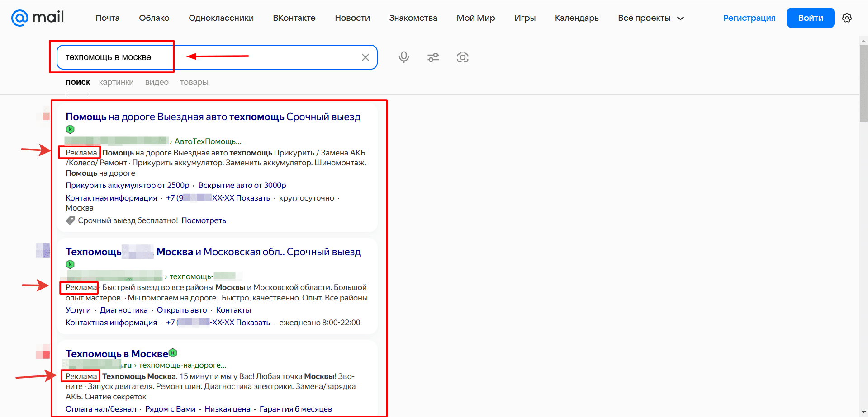Open settings via the gear icon
868x417 pixels.
tap(847, 18)
